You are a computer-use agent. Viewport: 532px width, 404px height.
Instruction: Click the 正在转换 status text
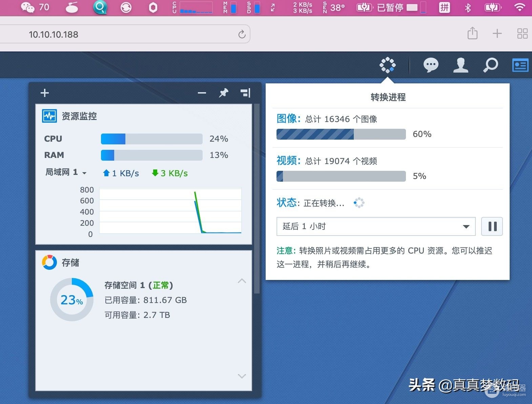pyautogui.click(x=324, y=203)
